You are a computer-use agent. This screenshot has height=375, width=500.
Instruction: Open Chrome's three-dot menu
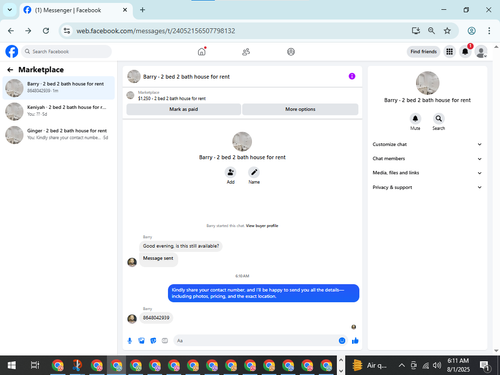coord(489,31)
